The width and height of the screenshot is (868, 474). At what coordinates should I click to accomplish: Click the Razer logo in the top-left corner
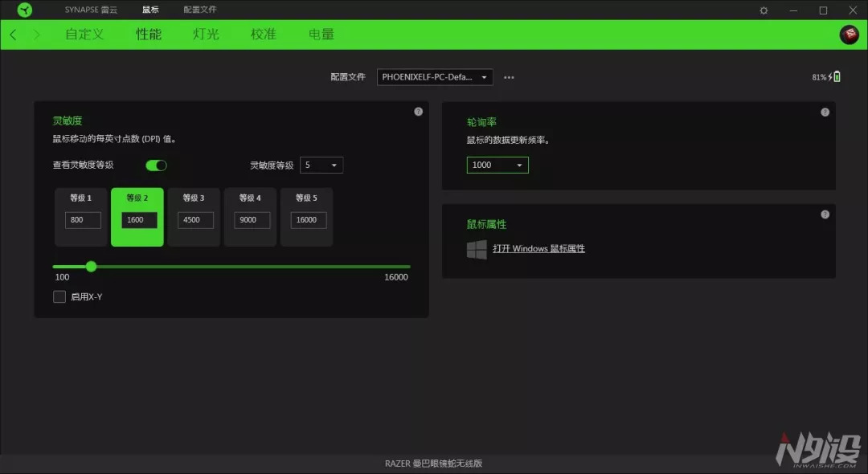click(23, 10)
